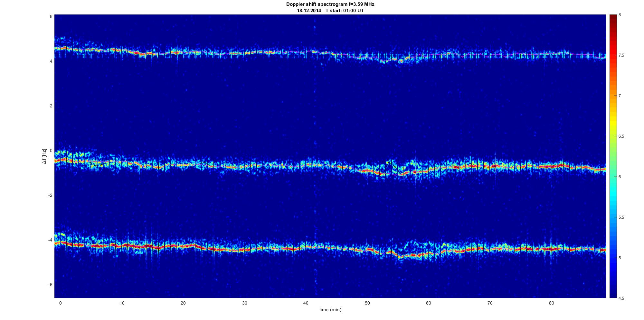Viewport: 644px width, 320px height.
Task: Click the yellow section of the colorbar
Action: pos(613,124)
